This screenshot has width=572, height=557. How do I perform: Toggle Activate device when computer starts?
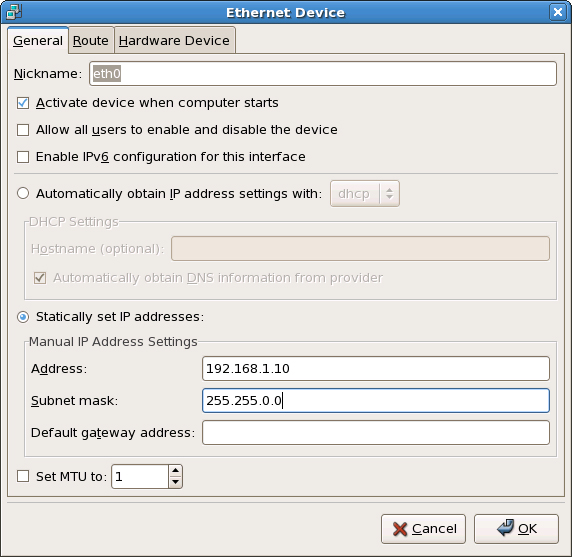(23, 103)
